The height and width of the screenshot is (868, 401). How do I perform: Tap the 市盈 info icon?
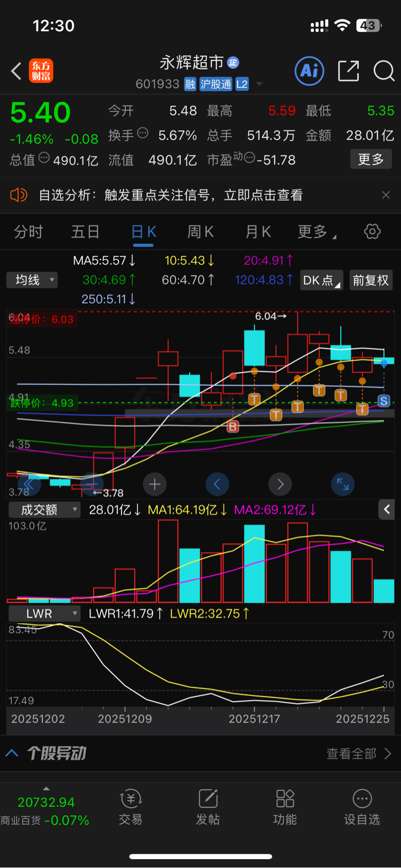[250, 158]
